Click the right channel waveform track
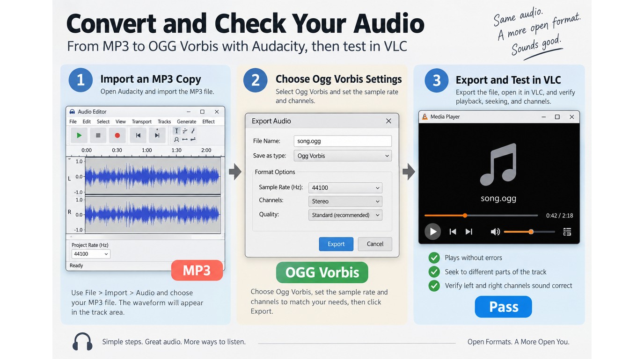Viewport: 644px width, 359px height. point(152,215)
